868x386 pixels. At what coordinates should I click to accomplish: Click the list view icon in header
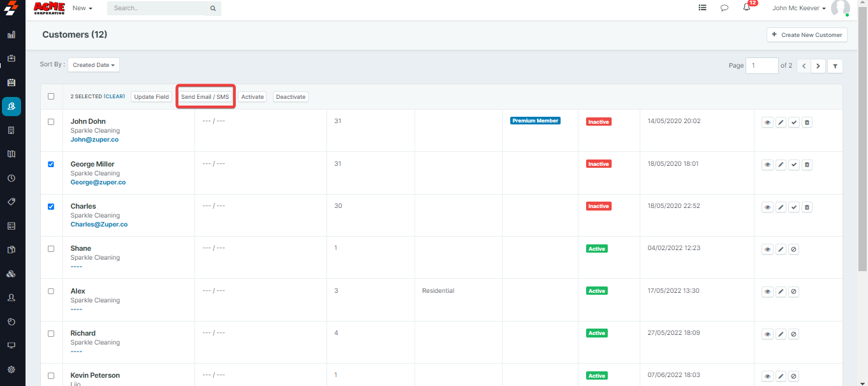(x=702, y=8)
